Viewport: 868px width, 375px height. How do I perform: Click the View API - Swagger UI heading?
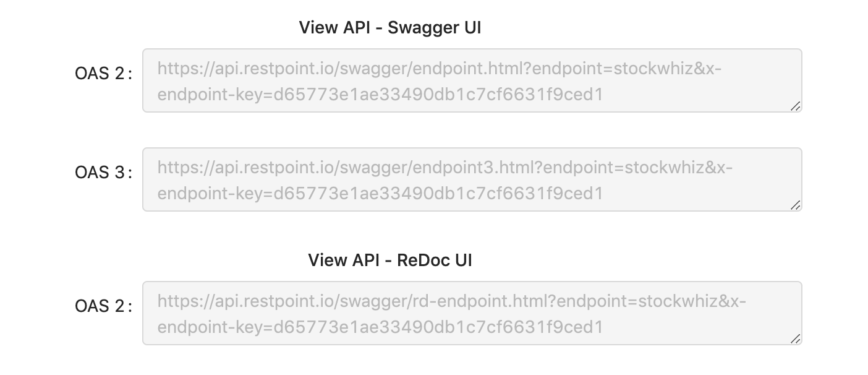point(390,27)
